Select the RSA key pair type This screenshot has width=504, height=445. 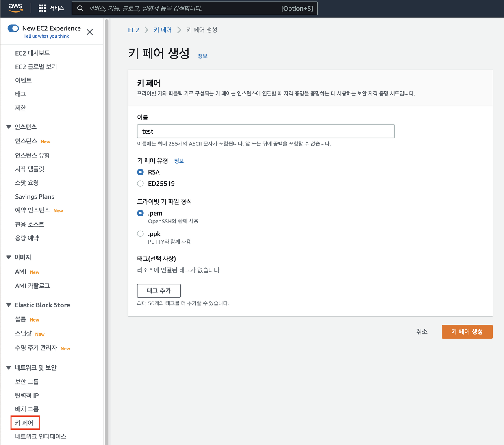click(x=141, y=172)
